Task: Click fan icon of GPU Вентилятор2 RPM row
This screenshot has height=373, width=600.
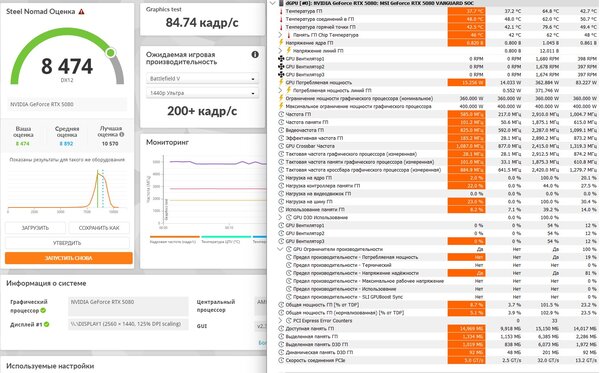Action: pyautogui.click(x=281, y=67)
